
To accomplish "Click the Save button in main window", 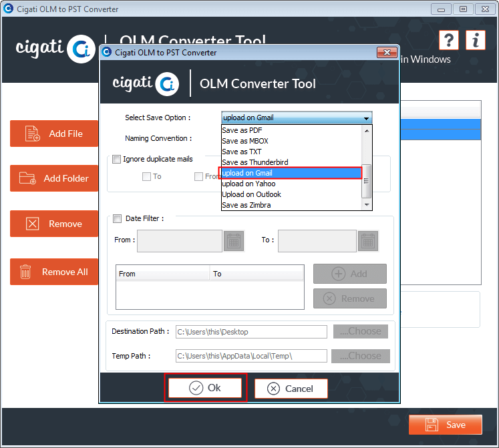I will point(446,425).
